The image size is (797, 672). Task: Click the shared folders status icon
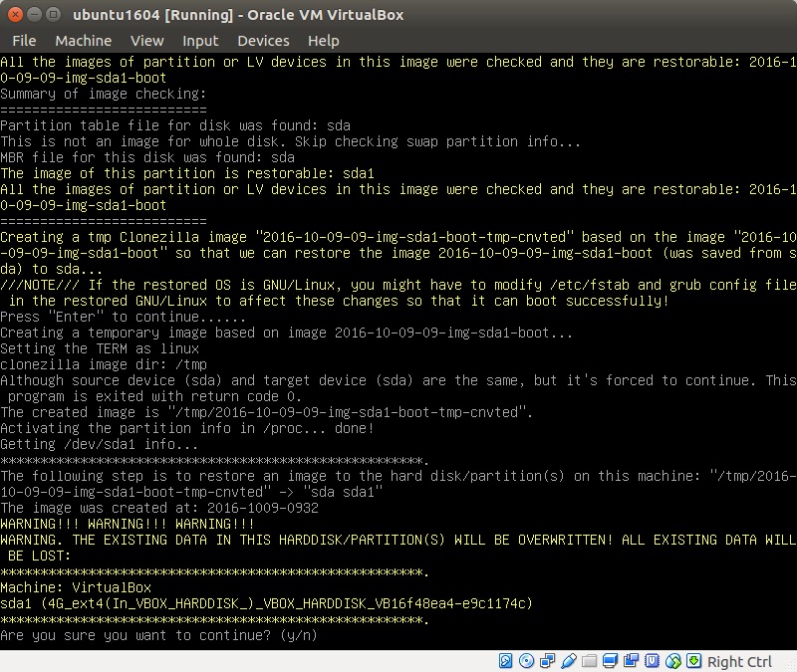tap(590, 661)
